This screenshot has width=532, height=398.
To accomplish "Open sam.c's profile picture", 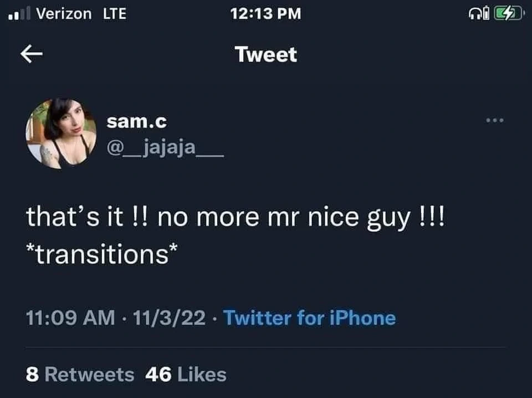I will pyautogui.click(x=60, y=134).
